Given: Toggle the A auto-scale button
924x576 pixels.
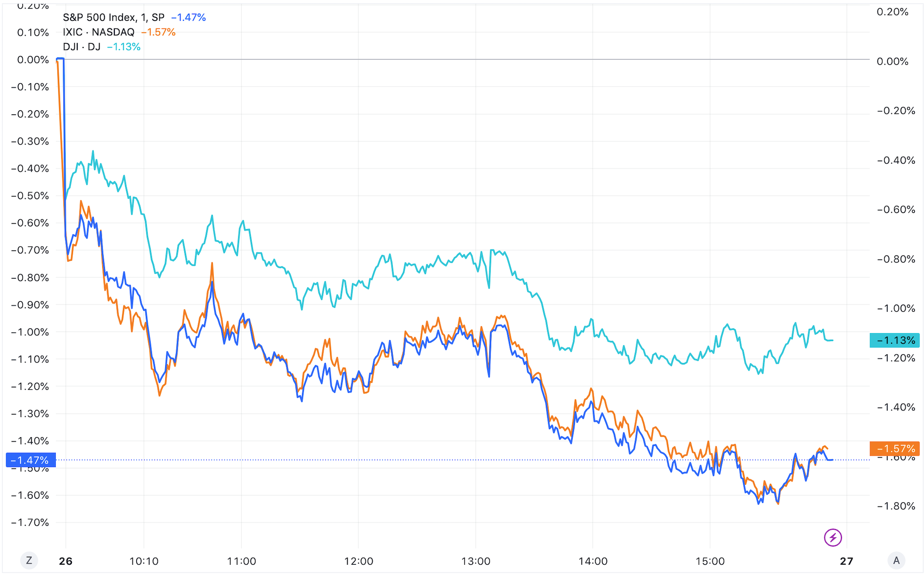Looking at the screenshot, I should pos(896,560).
